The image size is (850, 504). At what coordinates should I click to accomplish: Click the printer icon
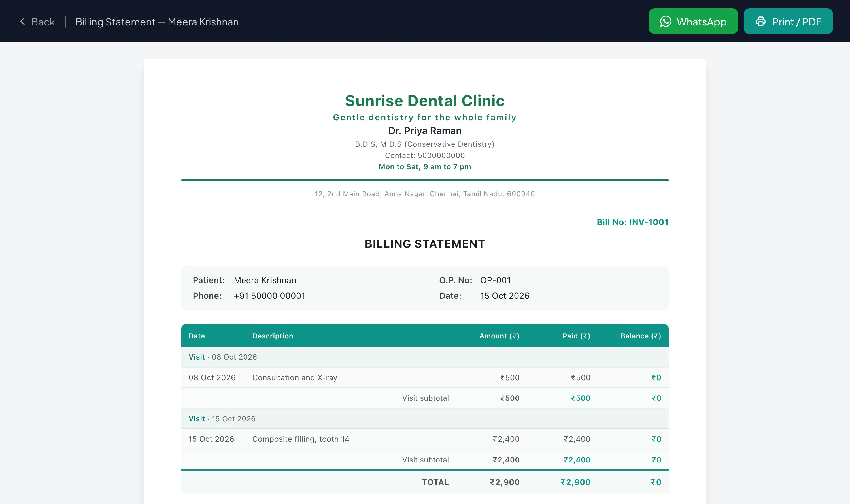(x=761, y=22)
